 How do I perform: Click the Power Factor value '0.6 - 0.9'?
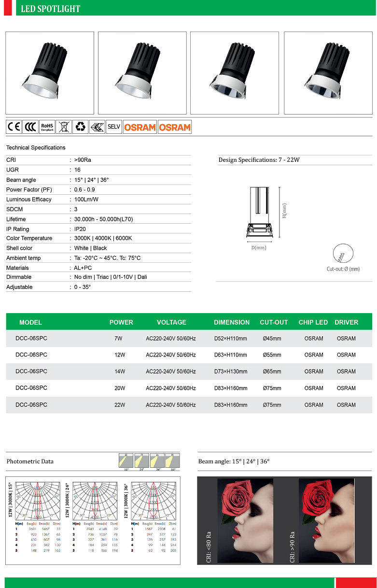84,190
